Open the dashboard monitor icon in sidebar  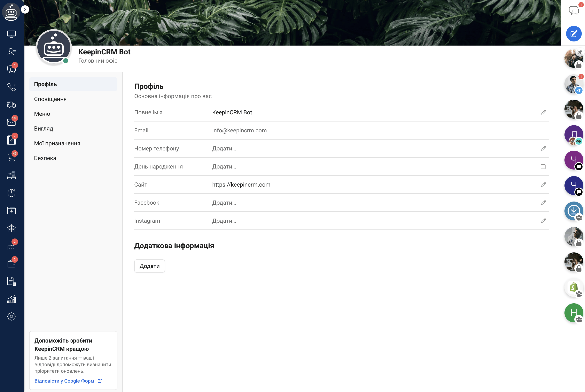click(11, 34)
